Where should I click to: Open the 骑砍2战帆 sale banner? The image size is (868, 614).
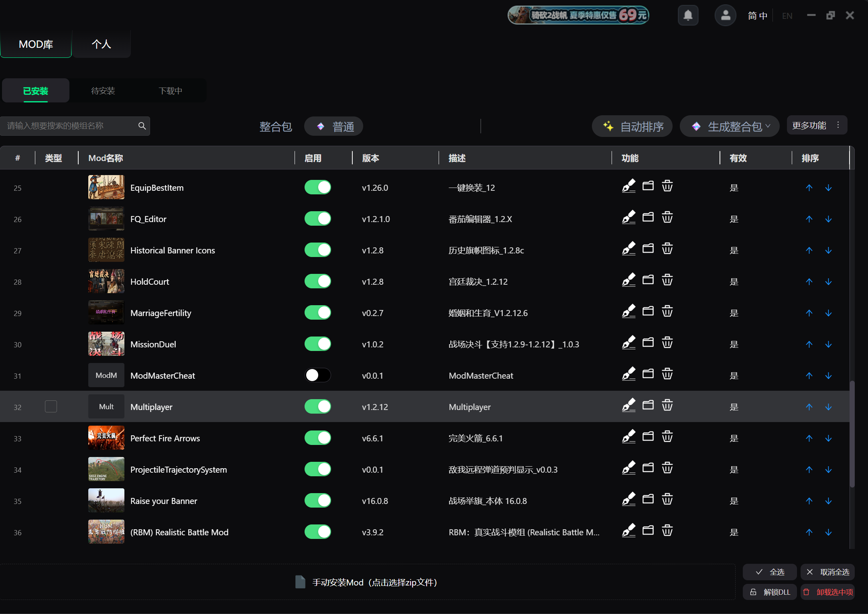(x=578, y=15)
